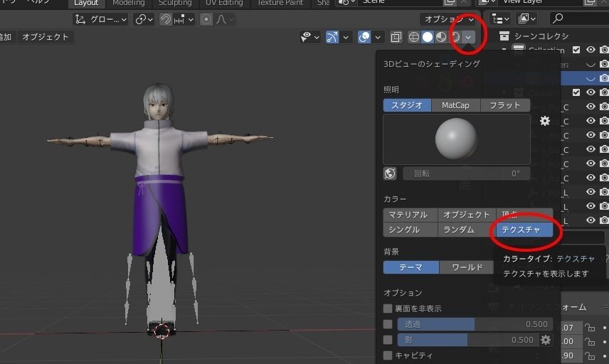
Task: Click lock icon beside .07 value
Action: coord(590,328)
